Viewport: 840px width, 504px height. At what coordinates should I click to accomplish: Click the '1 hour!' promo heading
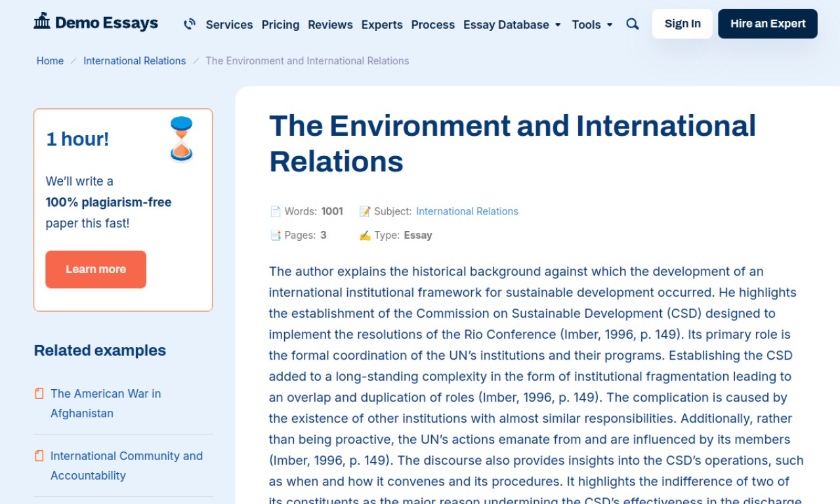tap(77, 138)
